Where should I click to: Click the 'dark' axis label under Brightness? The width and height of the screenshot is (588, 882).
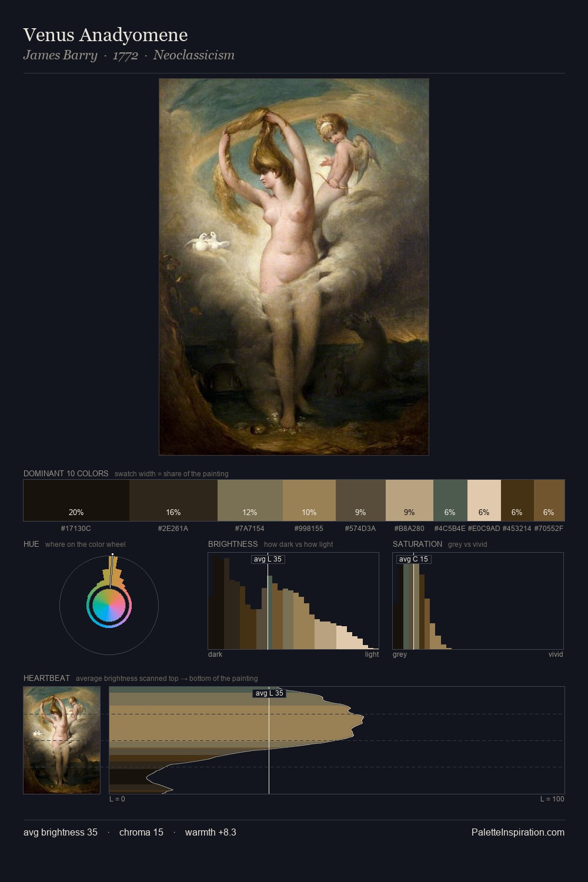click(x=215, y=654)
